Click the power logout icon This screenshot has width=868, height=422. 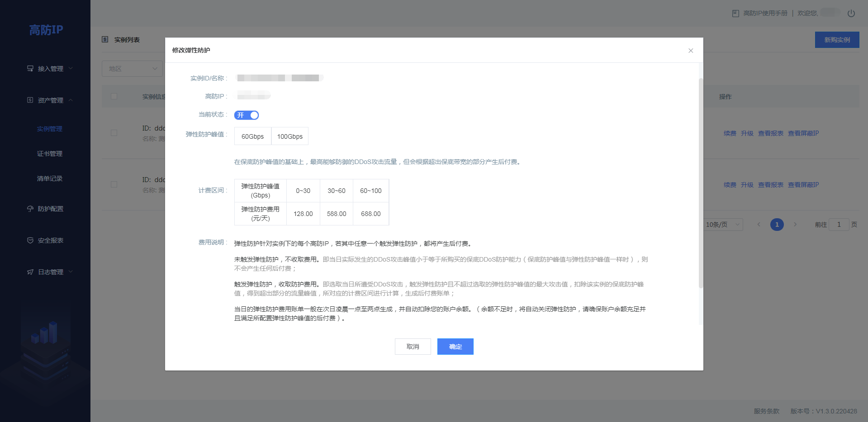pyautogui.click(x=851, y=14)
